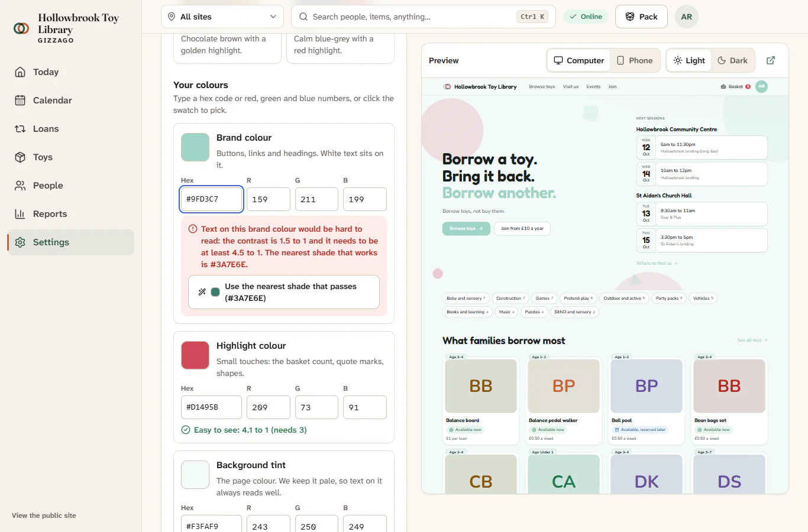Click the Highlight colour hex field #D1495B
The width and height of the screenshot is (808, 532).
(x=211, y=407)
